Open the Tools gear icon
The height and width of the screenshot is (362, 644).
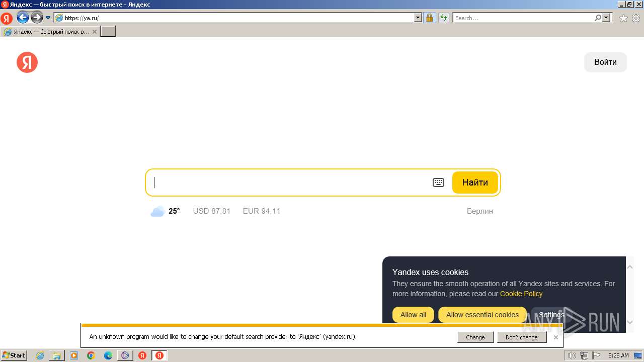point(636,18)
